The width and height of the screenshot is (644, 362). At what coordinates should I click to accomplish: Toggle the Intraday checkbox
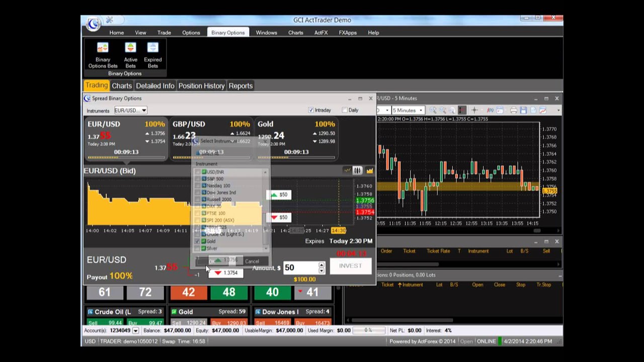(x=311, y=110)
